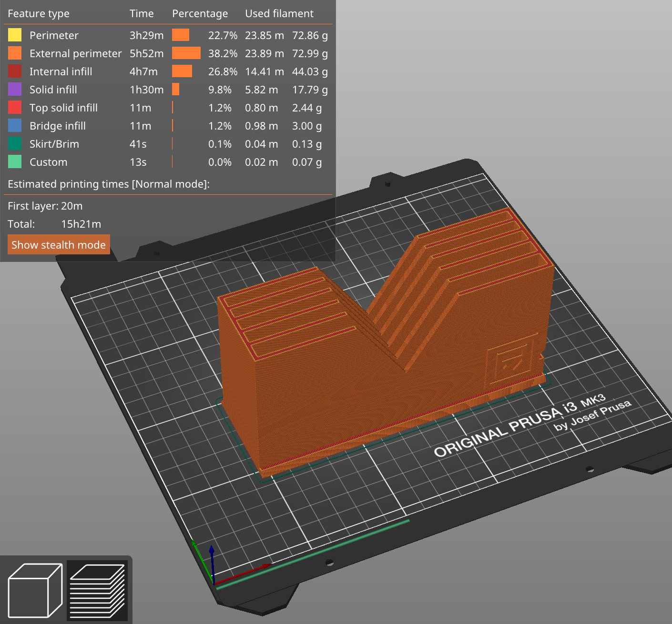The height and width of the screenshot is (624, 672).
Task: Toggle Internal infill dark red swatch
Action: [15, 71]
